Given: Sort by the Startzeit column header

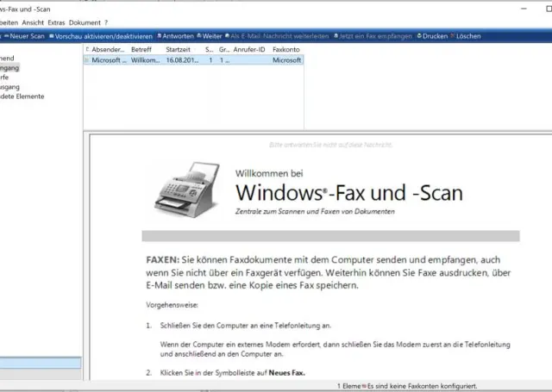Looking at the screenshot, I should click(179, 50).
